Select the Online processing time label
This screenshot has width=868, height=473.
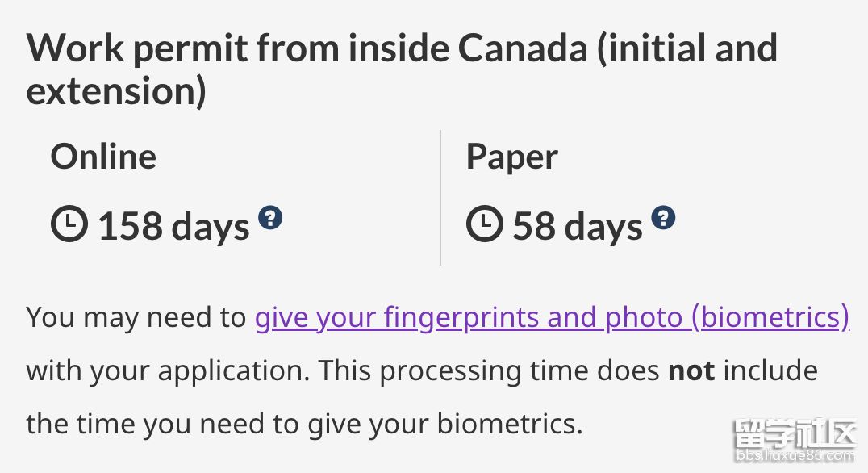[103, 157]
